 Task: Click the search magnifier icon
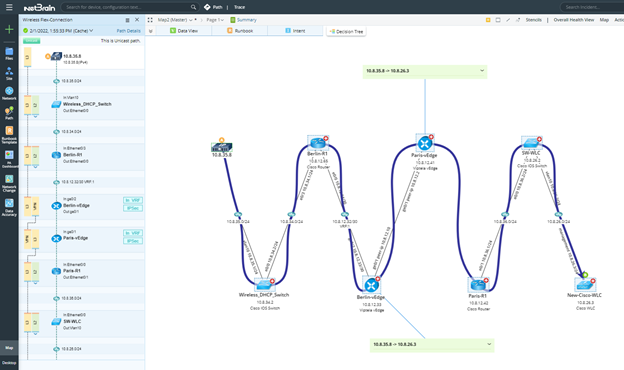click(193, 7)
